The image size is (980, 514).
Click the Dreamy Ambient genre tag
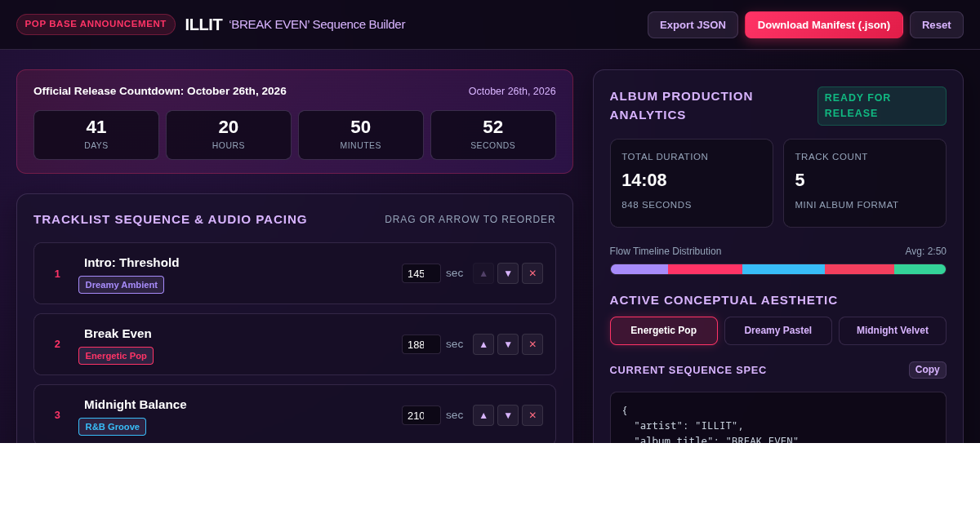[x=122, y=285]
